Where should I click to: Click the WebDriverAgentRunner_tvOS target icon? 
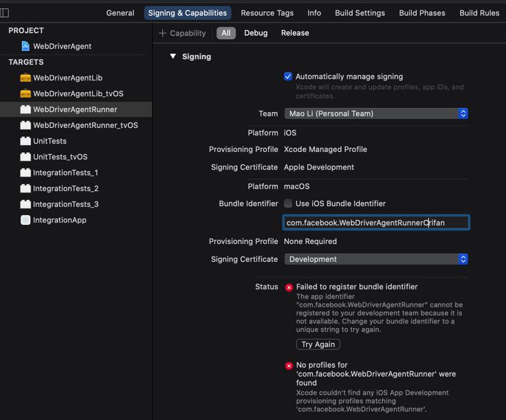pyautogui.click(x=25, y=125)
